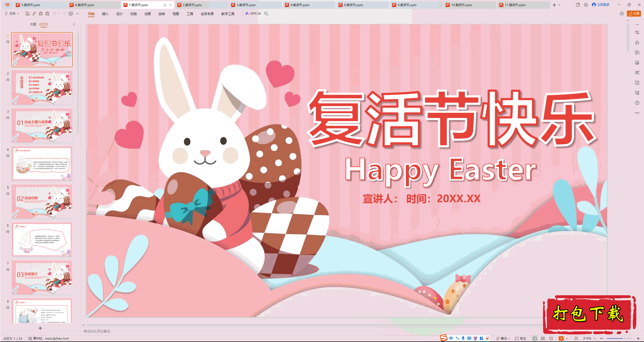
Task: Open a new document tab with the plus
Action: (x=554, y=5)
